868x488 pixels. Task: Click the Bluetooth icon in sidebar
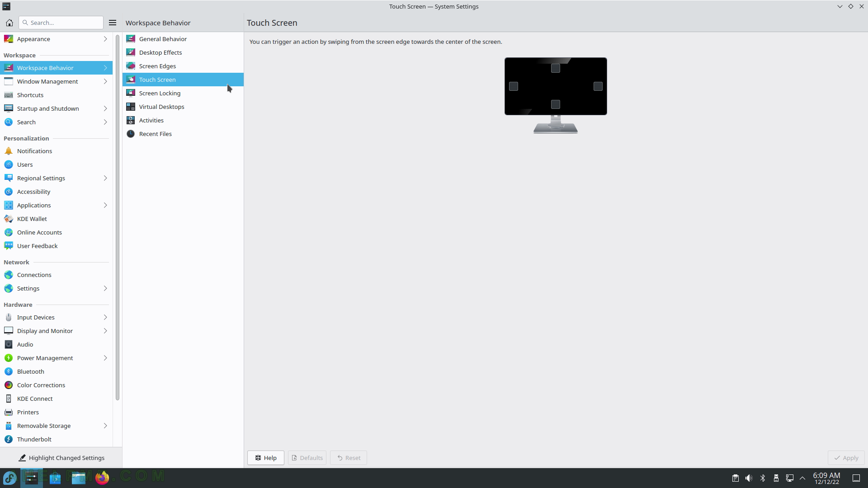click(x=9, y=371)
